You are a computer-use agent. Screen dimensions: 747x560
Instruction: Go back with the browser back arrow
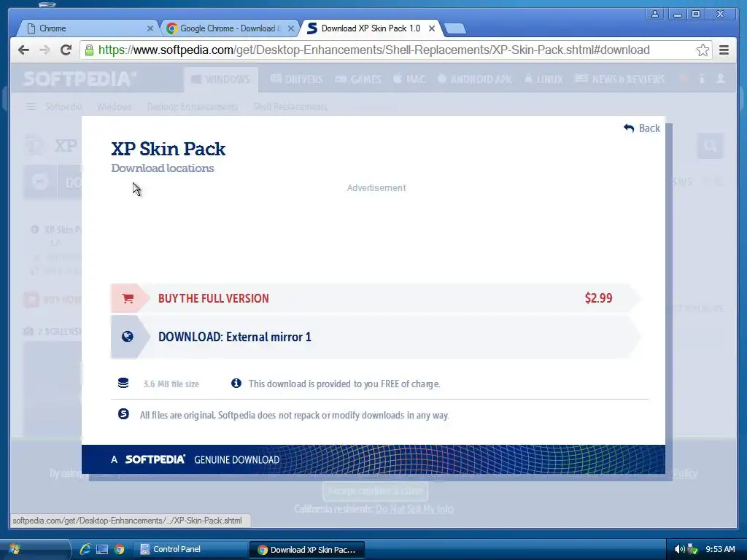[23, 50]
